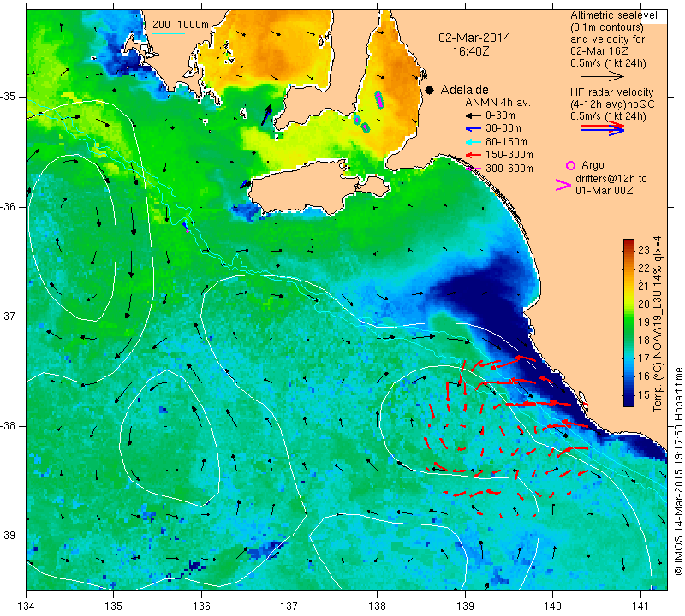The width and height of the screenshot is (685, 616).
Task: Click longitude label 134 on bottom axis
Action: [27, 607]
